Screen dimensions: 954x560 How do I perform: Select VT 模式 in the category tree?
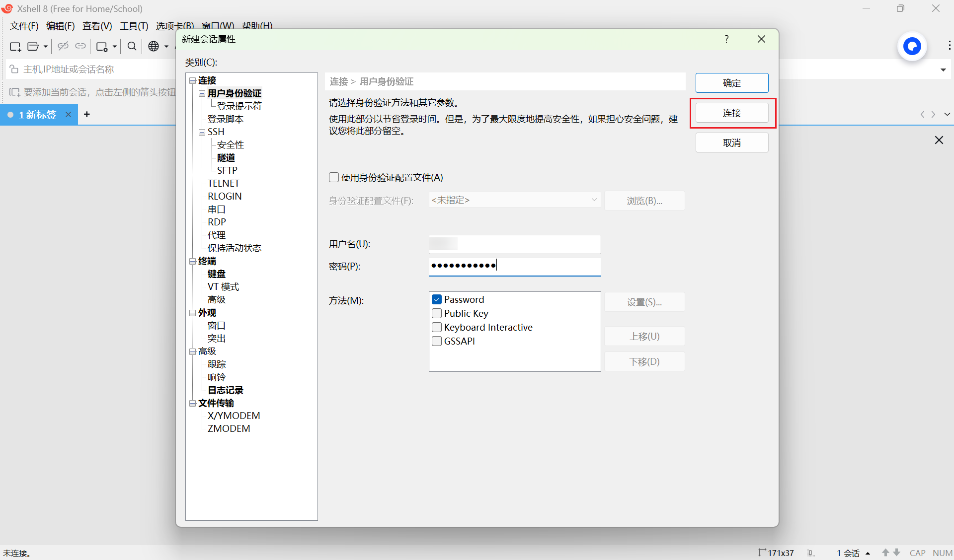224,287
